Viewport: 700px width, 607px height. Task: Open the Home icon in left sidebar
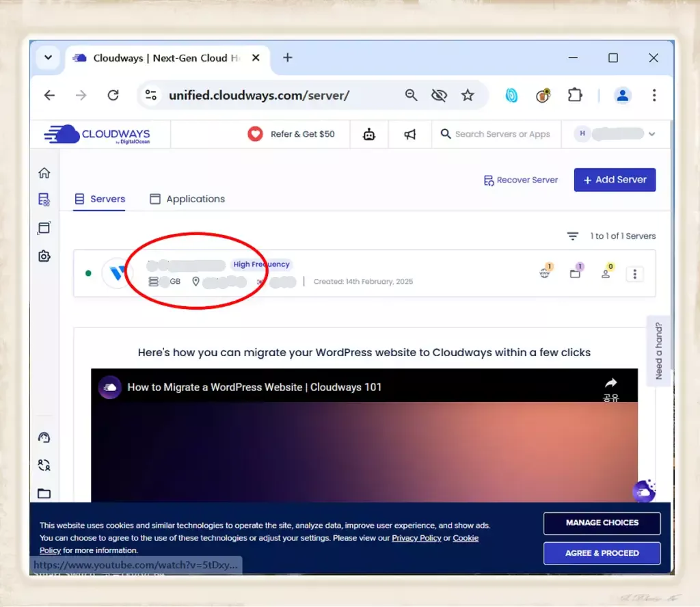[x=44, y=173]
